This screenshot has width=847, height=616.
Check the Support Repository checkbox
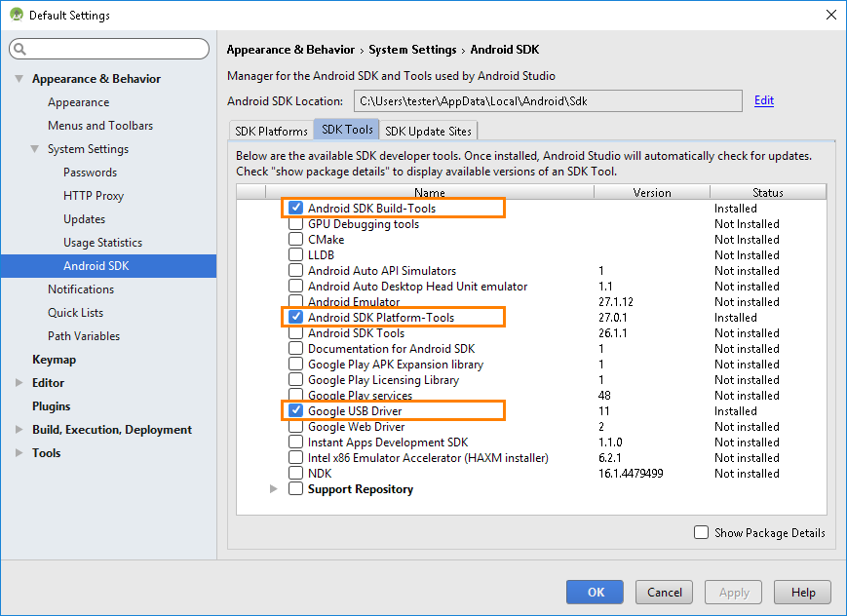(295, 489)
